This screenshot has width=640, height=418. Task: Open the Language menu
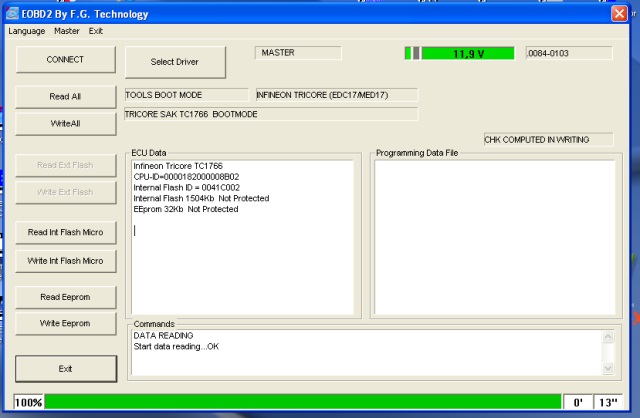(27, 31)
